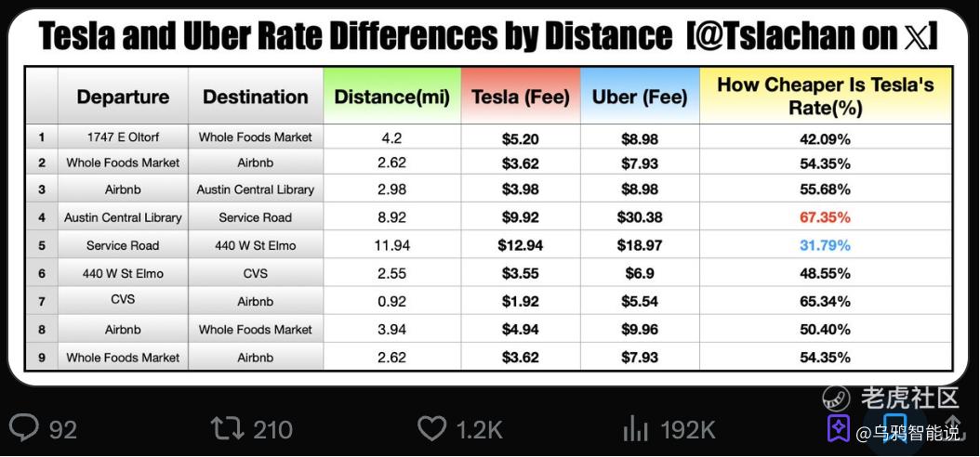Repost using the retweet arrows icon
Screen dimensions: 980x457
tap(227, 429)
